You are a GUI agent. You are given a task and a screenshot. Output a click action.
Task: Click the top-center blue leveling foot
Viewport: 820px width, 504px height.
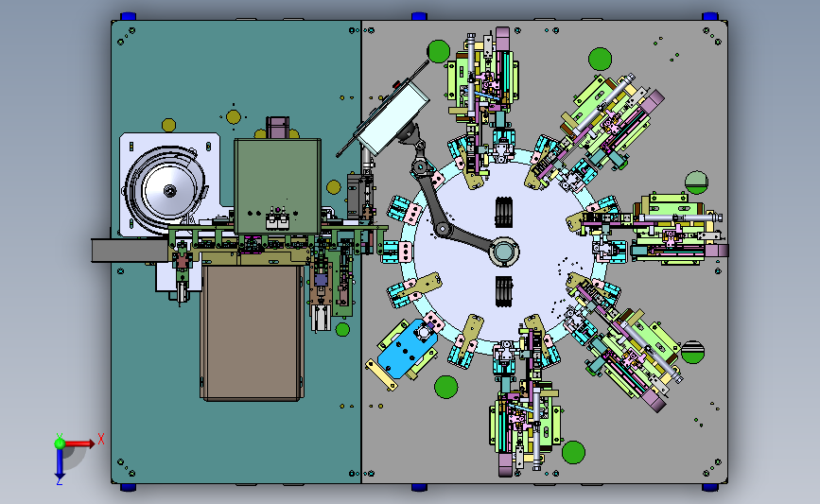[419, 16]
